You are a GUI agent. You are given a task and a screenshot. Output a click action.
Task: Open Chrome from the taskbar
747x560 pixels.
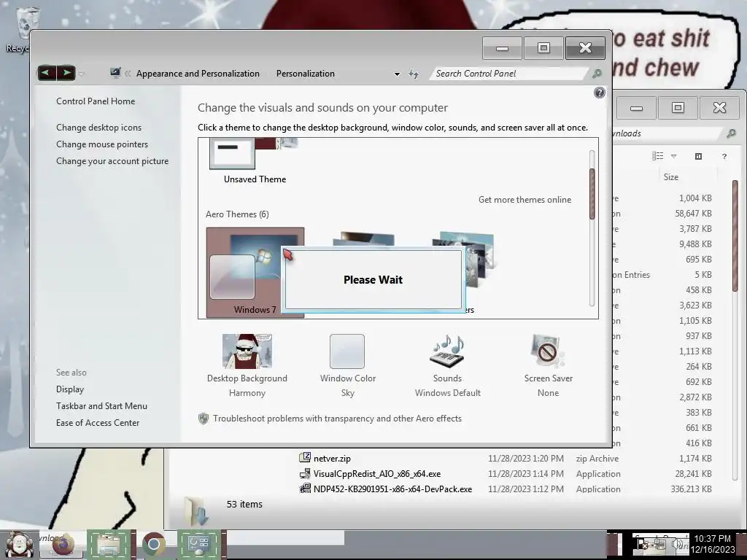153,544
